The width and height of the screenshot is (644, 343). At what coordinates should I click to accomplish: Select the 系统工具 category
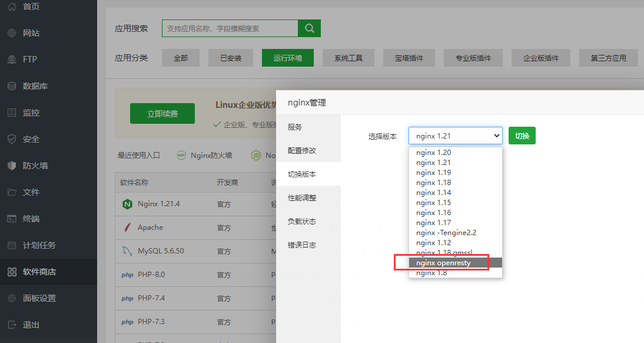point(348,58)
